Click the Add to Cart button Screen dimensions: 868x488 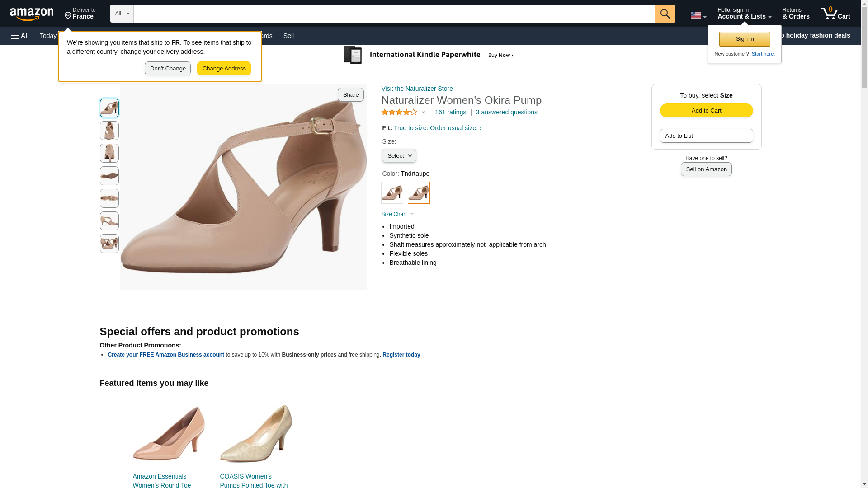pyautogui.click(x=706, y=111)
